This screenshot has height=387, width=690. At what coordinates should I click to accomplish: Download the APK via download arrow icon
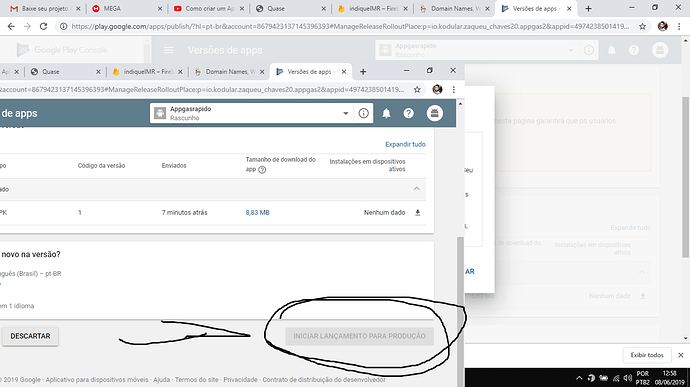[x=418, y=213]
